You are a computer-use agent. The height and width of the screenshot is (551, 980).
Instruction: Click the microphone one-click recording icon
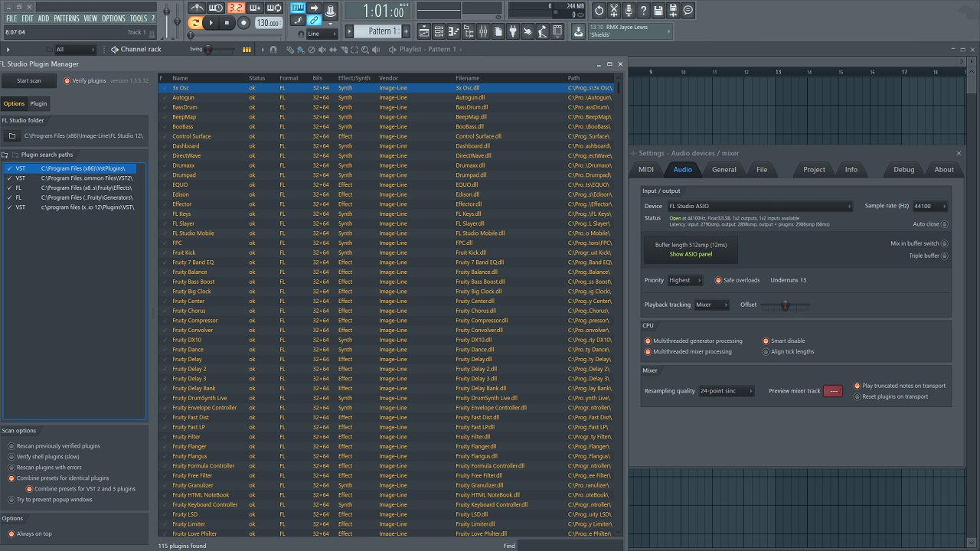[x=629, y=10]
